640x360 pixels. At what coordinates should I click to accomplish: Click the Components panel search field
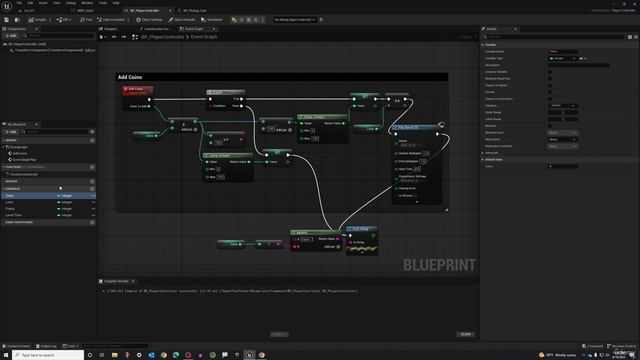pyautogui.click(x=59, y=36)
